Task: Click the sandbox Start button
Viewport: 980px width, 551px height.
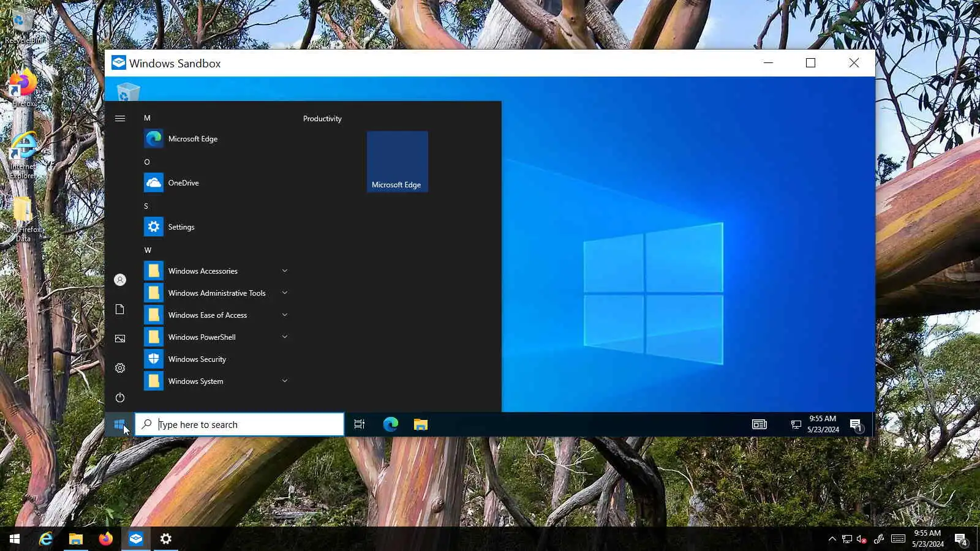Action: coord(119,424)
